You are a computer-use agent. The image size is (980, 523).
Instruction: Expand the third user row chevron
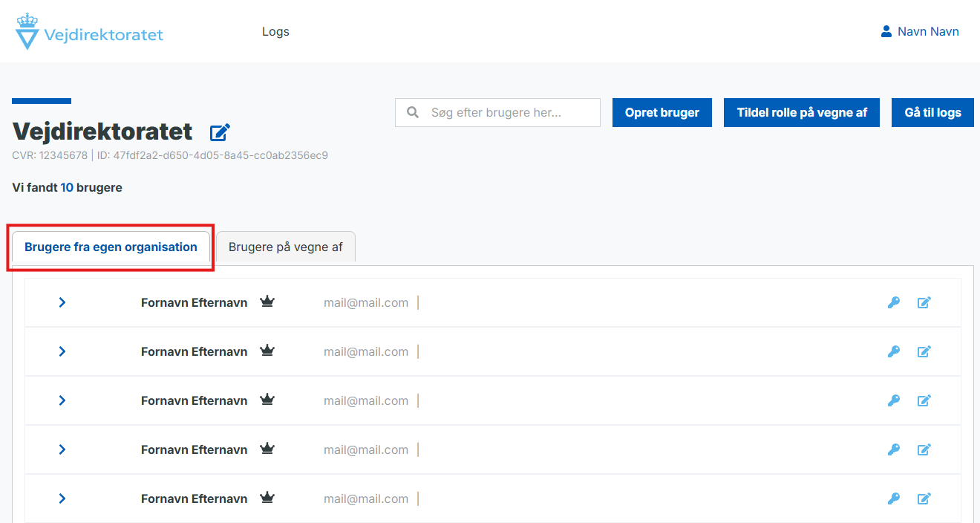62,400
